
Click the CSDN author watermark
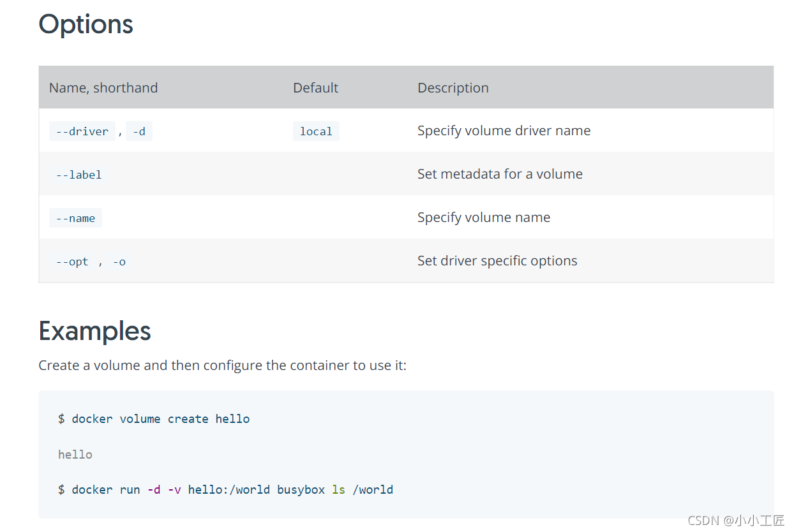736,520
